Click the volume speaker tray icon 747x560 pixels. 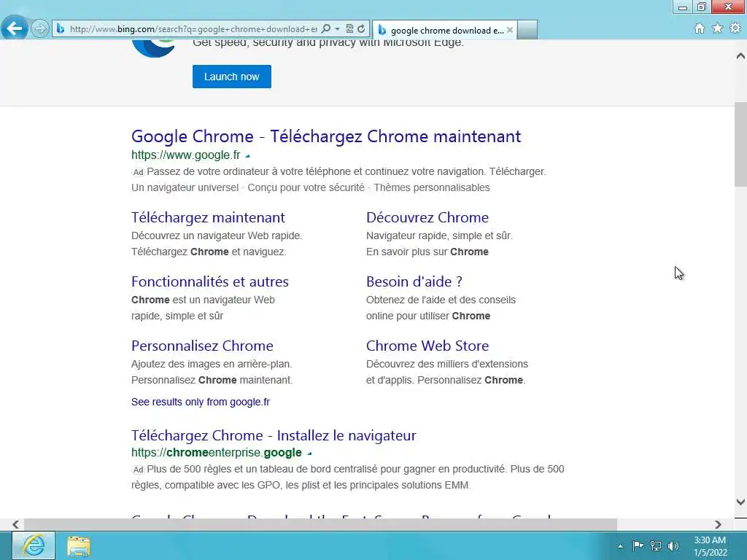(673, 545)
